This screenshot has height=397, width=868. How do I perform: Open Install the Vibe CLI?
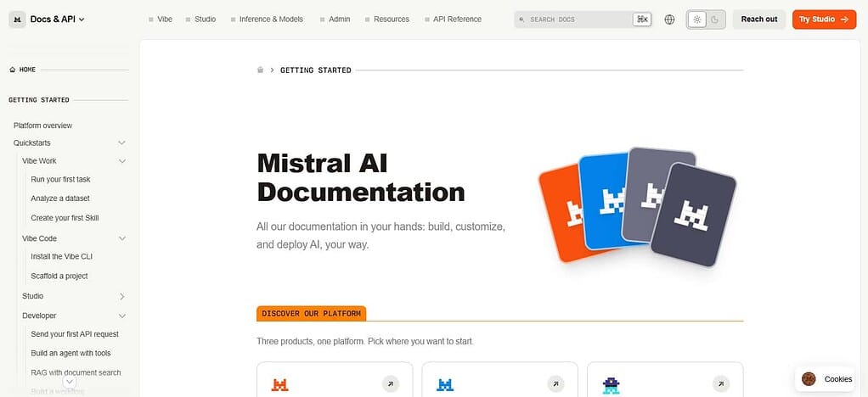(x=61, y=256)
